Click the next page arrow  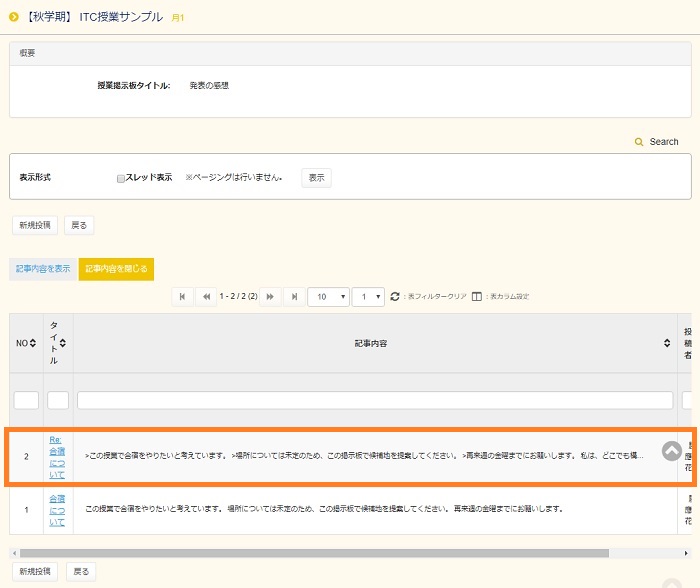270,297
